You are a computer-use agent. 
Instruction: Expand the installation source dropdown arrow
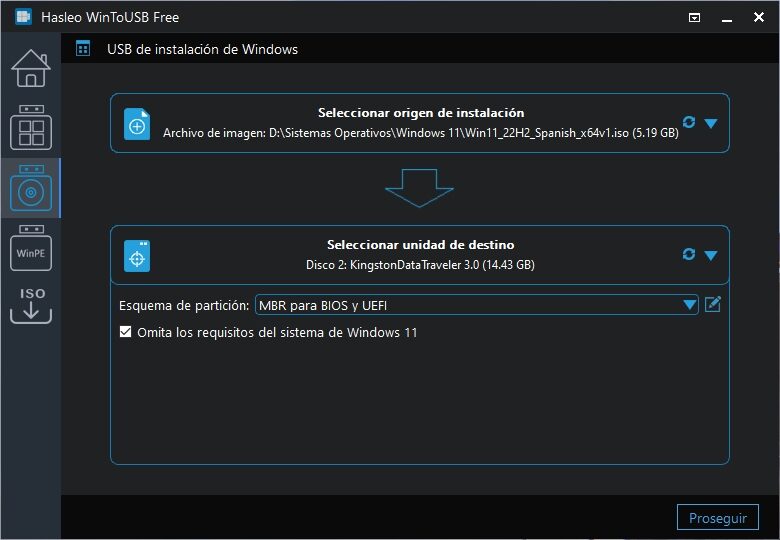(x=711, y=123)
